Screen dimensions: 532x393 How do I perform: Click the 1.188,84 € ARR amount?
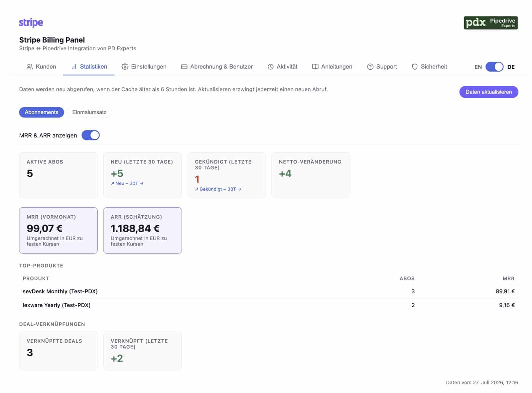[x=135, y=228]
